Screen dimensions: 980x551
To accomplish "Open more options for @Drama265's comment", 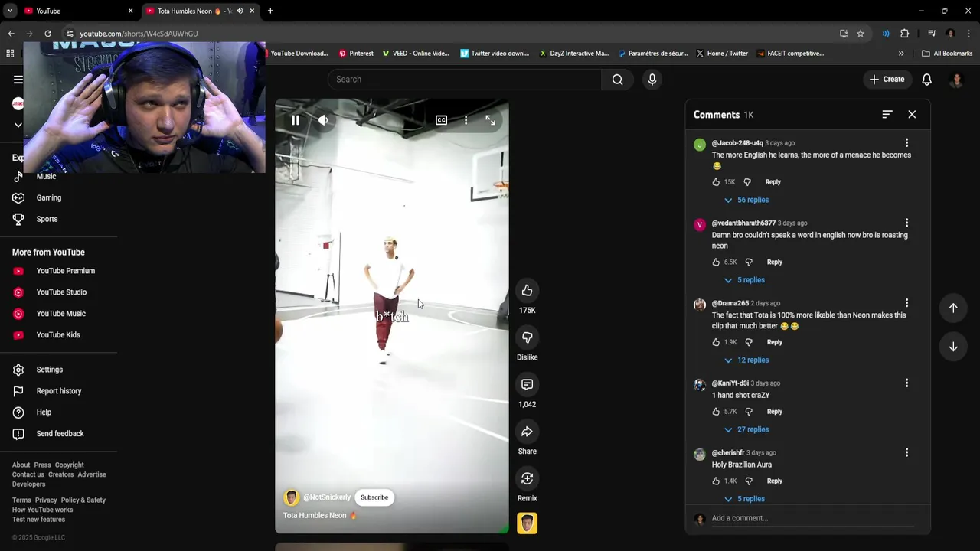I will (x=906, y=303).
